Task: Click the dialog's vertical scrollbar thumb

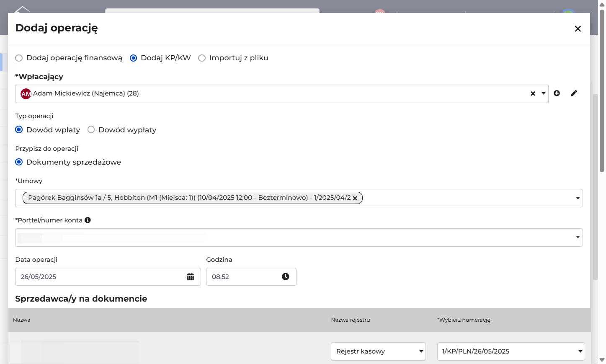Action: coord(595,187)
